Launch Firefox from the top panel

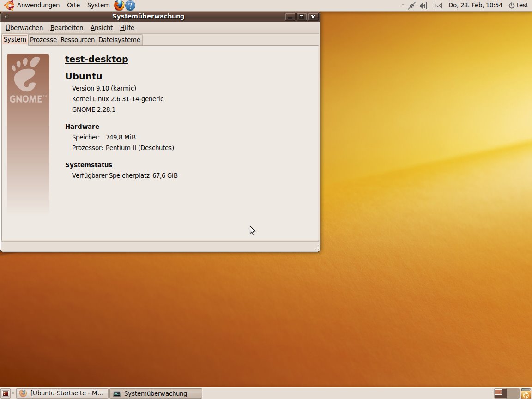tap(119, 5)
